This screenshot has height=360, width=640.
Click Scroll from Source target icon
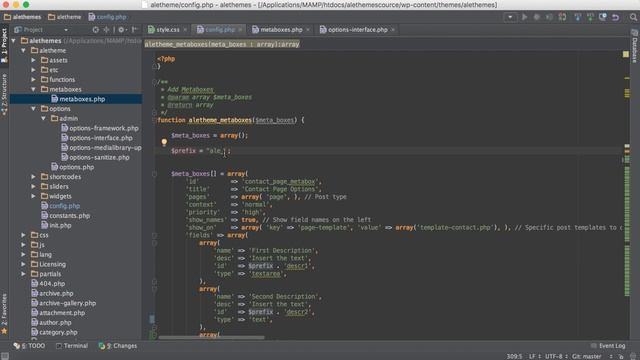click(x=96, y=30)
